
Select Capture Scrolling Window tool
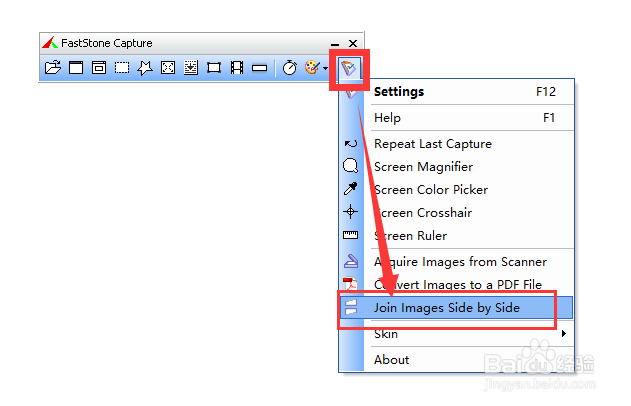pos(191,68)
